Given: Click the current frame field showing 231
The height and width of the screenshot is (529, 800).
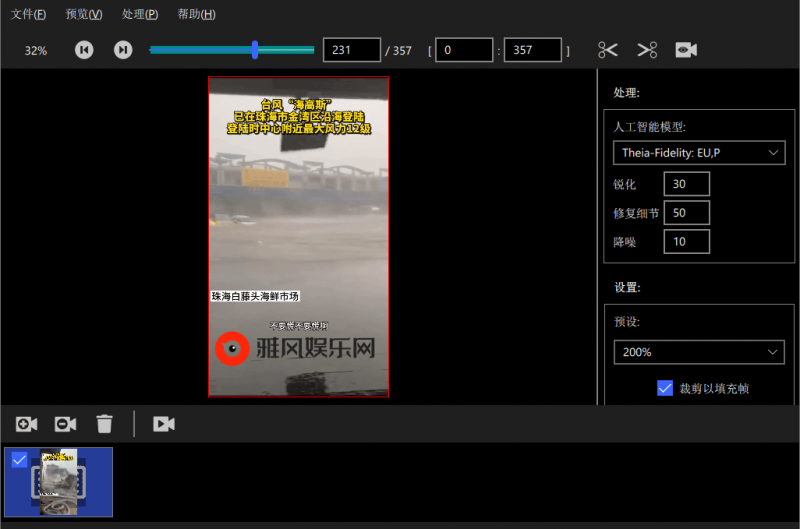Looking at the screenshot, I should pos(351,50).
